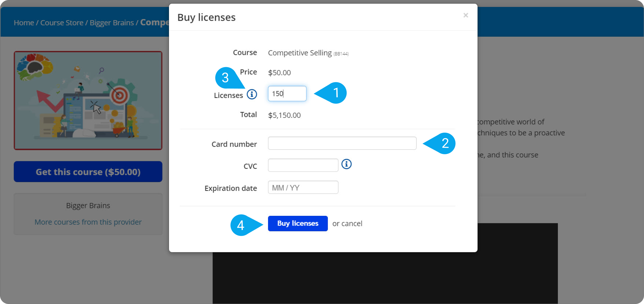Open the Home breadcrumb link

24,22
